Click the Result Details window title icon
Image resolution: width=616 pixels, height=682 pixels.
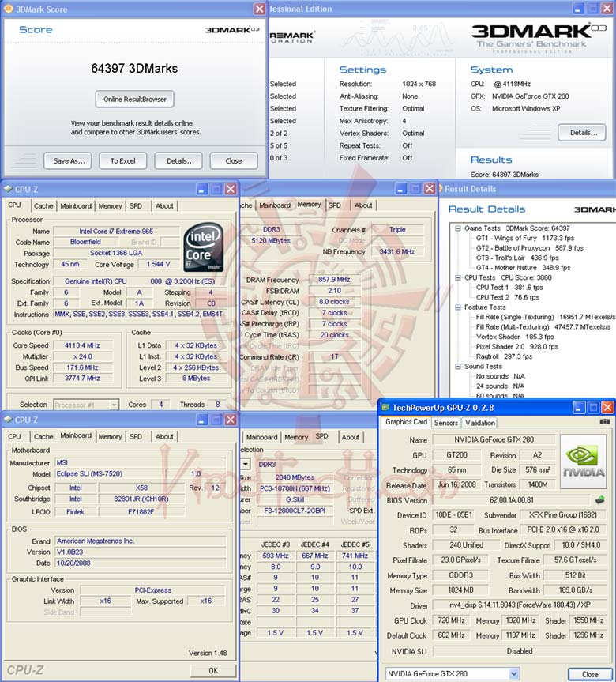[441, 188]
